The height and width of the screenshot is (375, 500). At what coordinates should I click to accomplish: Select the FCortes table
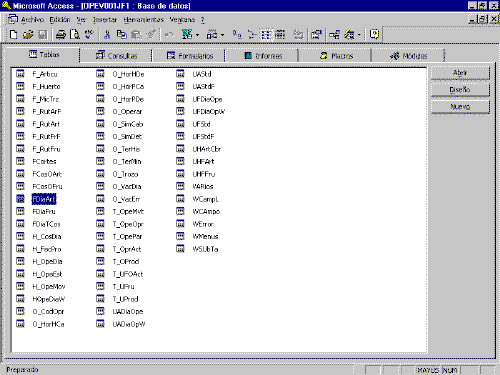pyautogui.click(x=44, y=162)
